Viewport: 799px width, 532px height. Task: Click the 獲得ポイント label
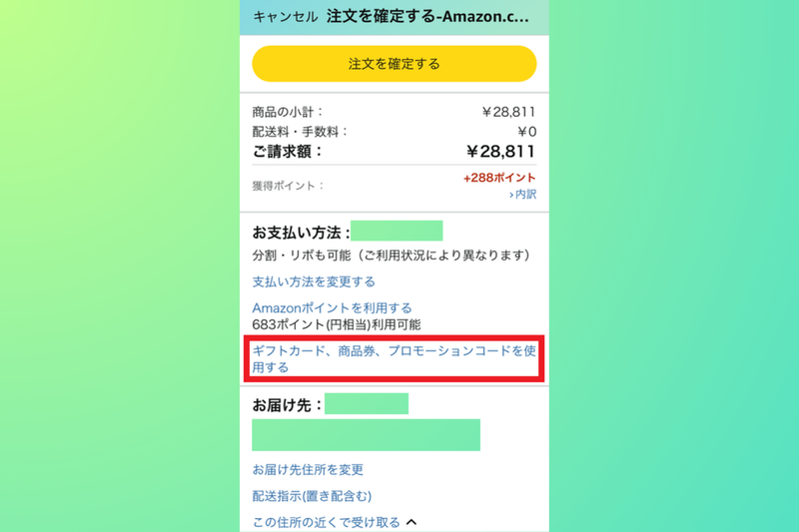pos(288,186)
